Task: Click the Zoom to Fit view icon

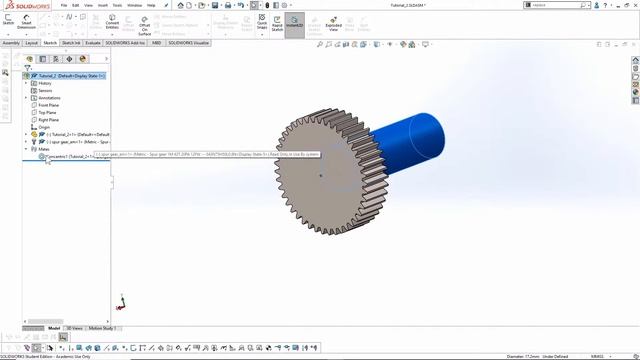Action: 320,44
